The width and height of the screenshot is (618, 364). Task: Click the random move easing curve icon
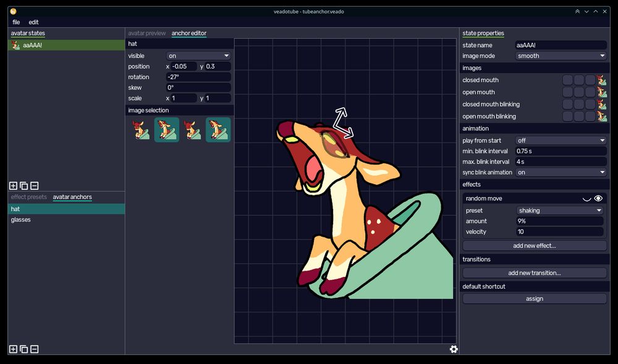[x=587, y=198]
